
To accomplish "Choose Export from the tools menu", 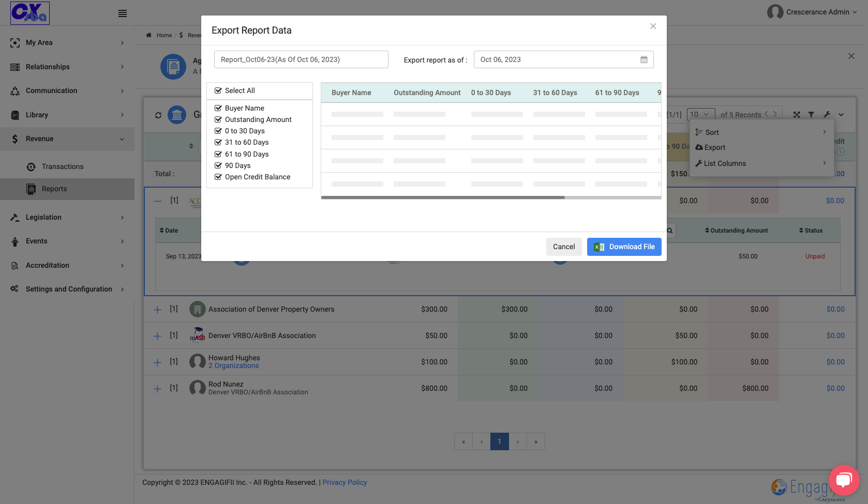I will click(x=710, y=147).
